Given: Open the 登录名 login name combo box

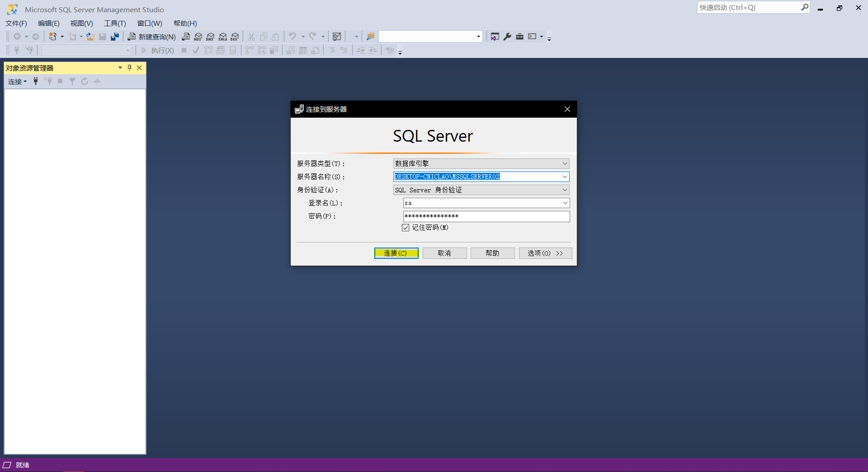Looking at the screenshot, I should pos(565,203).
